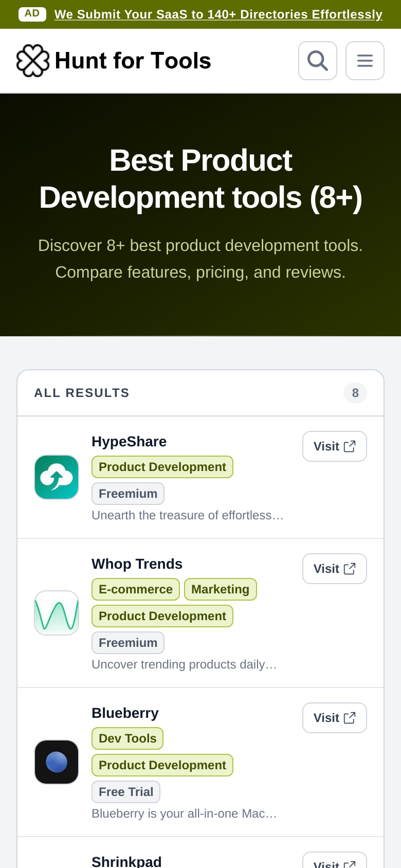The height and width of the screenshot is (868, 401).
Task: Open the Whop Trends listing title
Action: [x=137, y=564]
